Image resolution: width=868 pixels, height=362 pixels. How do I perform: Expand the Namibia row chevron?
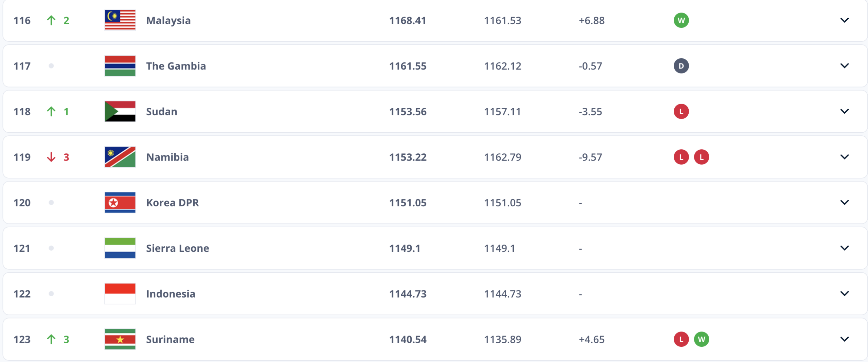pyautogui.click(x=844, y=157)
